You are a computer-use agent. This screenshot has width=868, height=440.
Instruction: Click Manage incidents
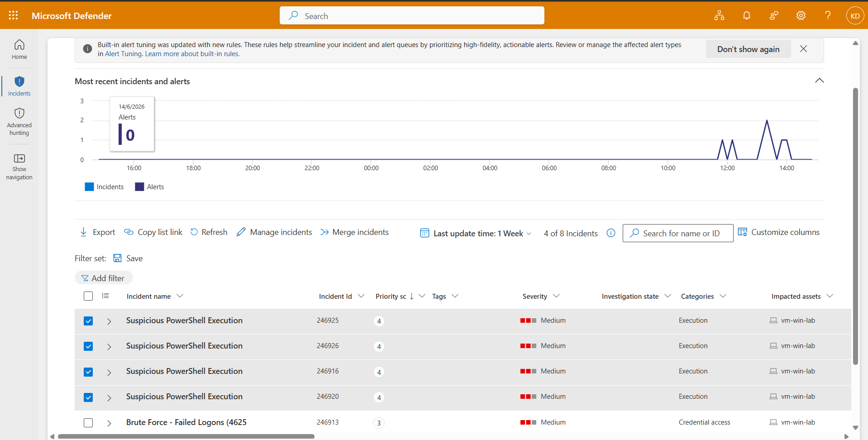pyautogui.click(x=274, y=232)
